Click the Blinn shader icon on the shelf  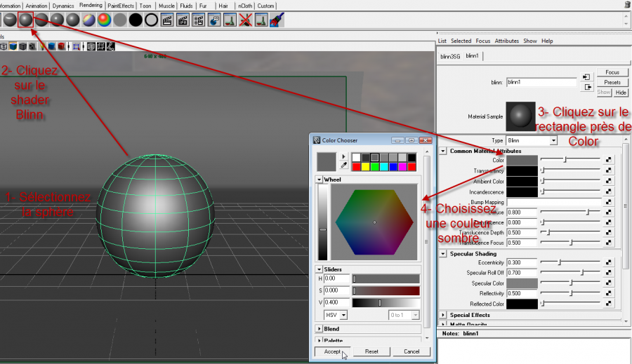tap(26, 20)
